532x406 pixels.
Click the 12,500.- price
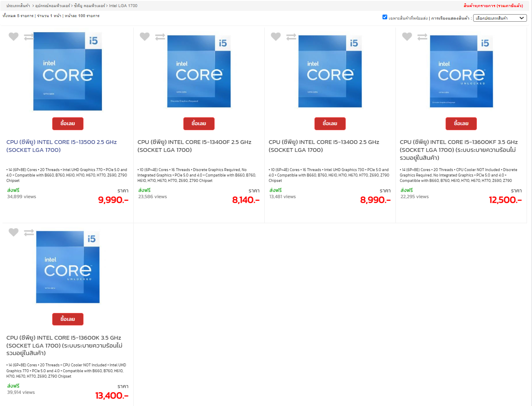coord(505,200)
